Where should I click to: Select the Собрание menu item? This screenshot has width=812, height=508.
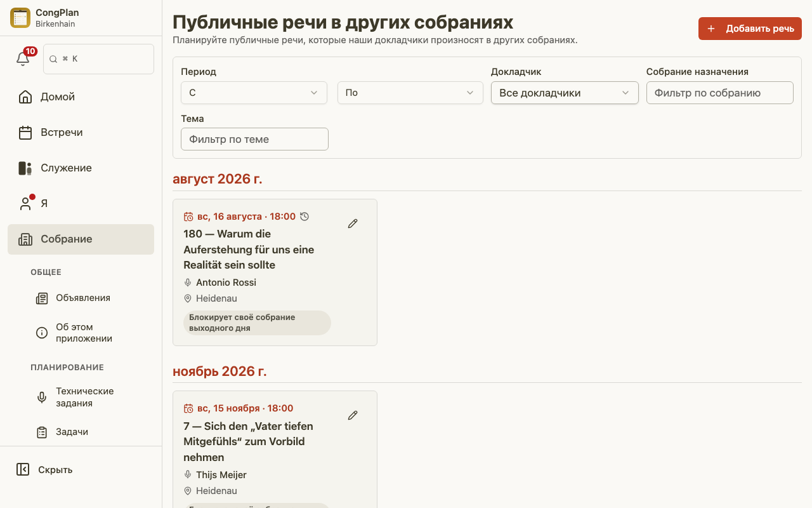[81, 239]
